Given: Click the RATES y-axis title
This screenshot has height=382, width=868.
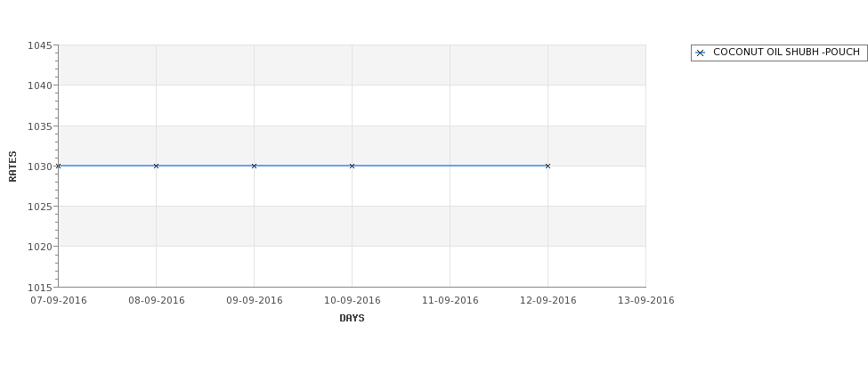Looking at the screenshot, I should pyautogui.click(x=13, y=166).
